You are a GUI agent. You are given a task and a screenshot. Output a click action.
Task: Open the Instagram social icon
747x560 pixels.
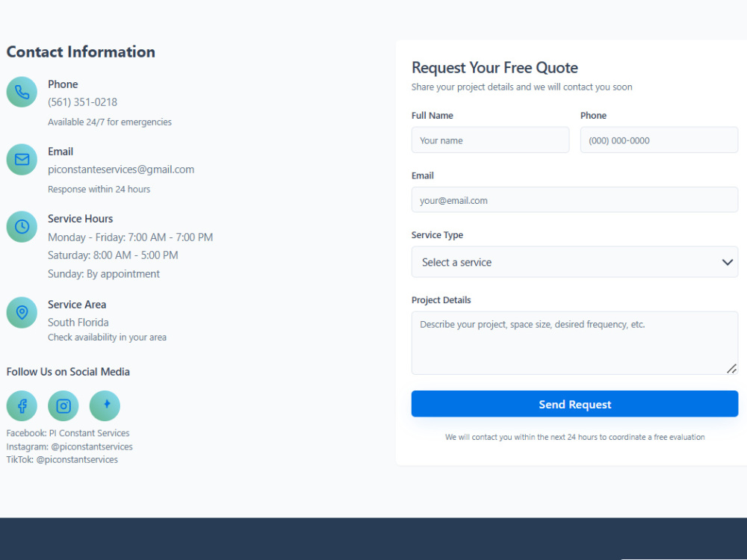pos(63,405)
